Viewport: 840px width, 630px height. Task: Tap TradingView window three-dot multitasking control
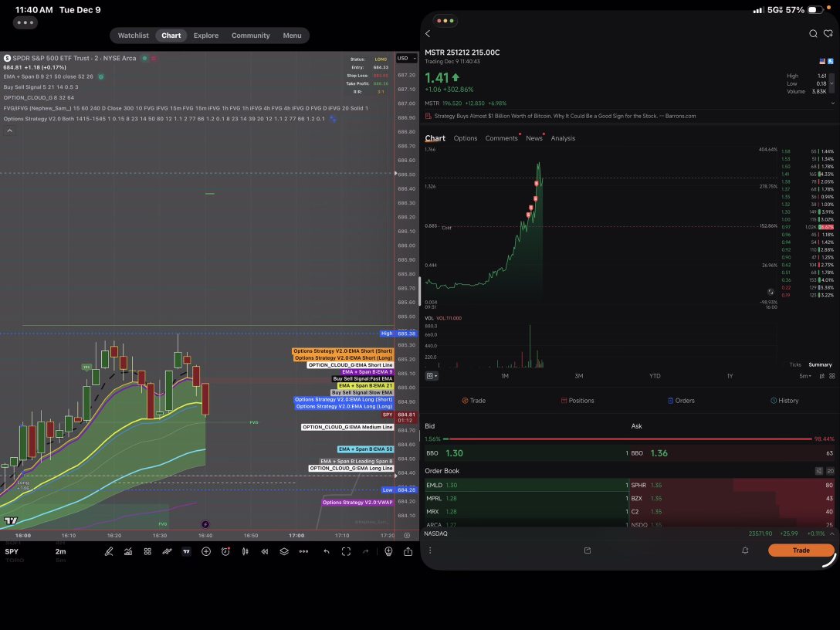[x=25, y=22]
